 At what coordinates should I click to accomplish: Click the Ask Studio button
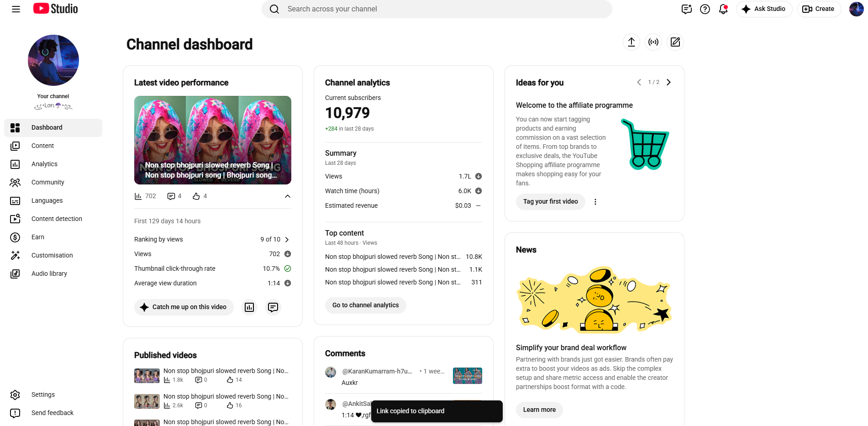(764, 9)
